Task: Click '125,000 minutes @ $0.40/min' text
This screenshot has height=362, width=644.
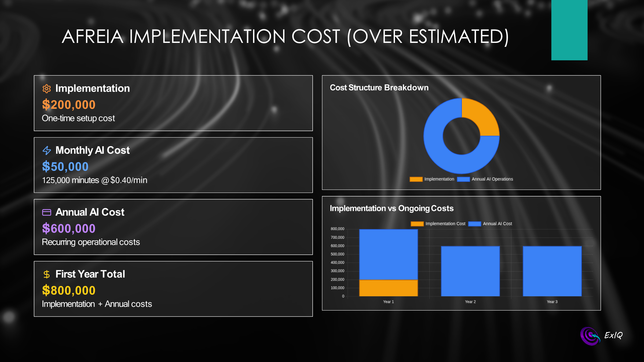Action: click(94, 180)
